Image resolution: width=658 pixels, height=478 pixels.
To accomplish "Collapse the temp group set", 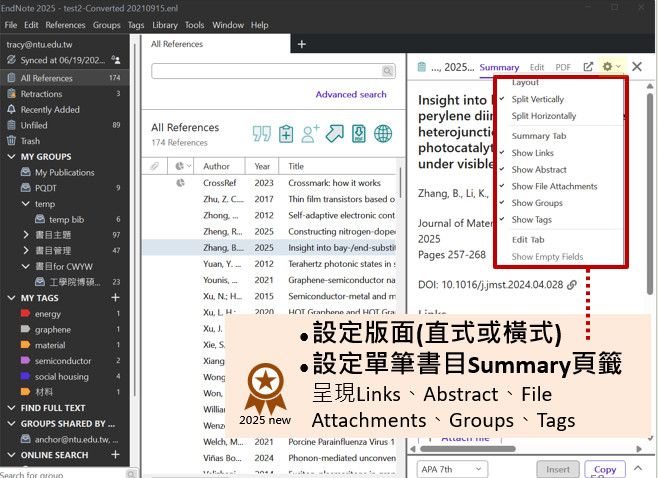I will click(x=26, y=204).
